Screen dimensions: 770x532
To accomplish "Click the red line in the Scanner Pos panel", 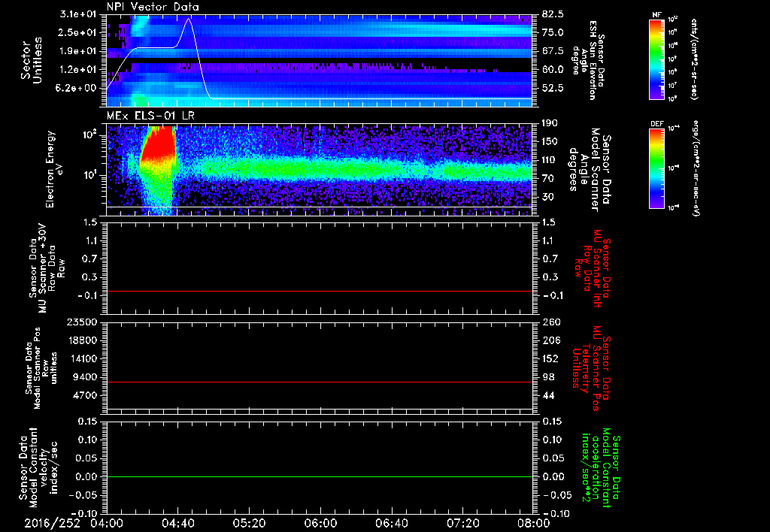I will [x=320, y=382].
